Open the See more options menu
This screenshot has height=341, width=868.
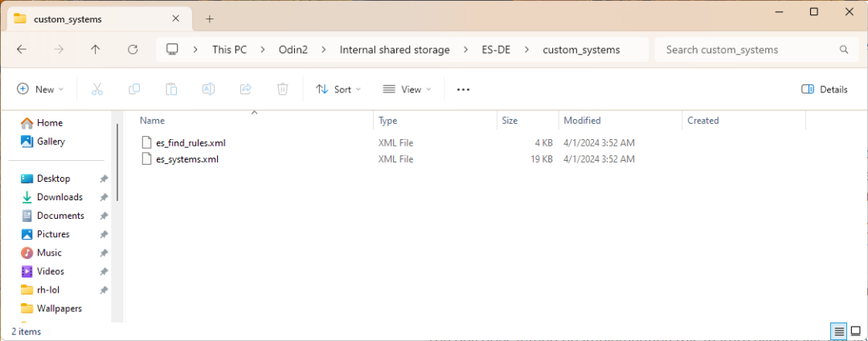pos(463,89)
